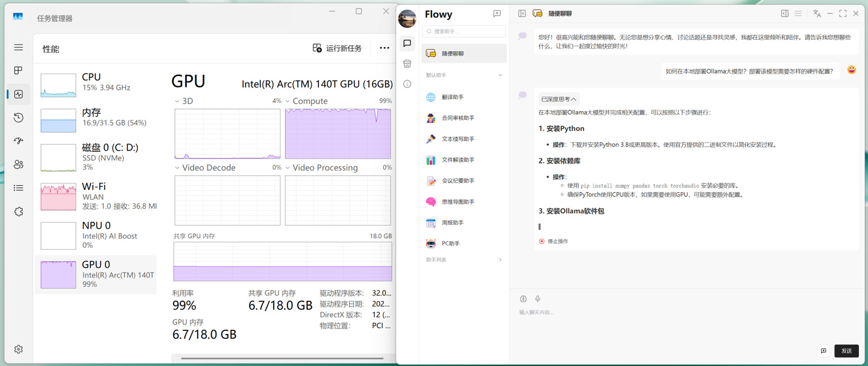Collapse the 默认助手 assistant group
Viewport: 868px width, 366px height.
coord(500,75)
